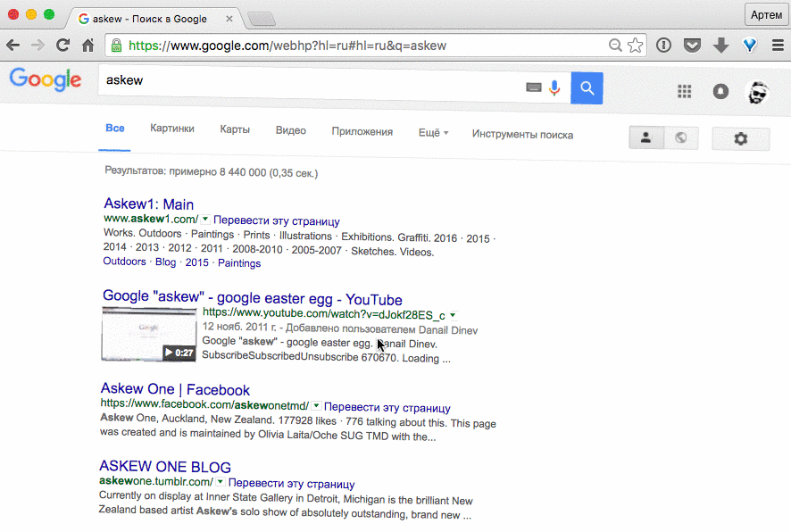Click the askewone.tumblr.com green URL text

[156, 481]
